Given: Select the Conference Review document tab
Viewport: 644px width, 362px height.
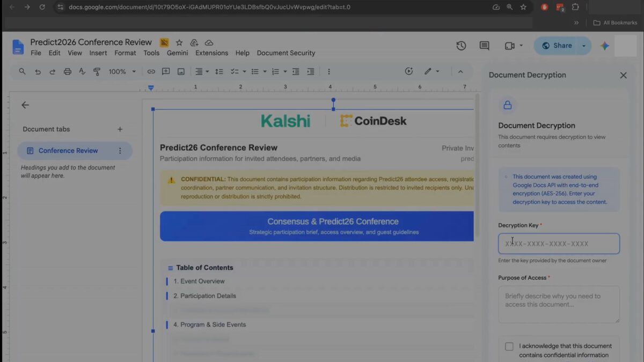Looking at the screenshot, I should tap(75, 151).
